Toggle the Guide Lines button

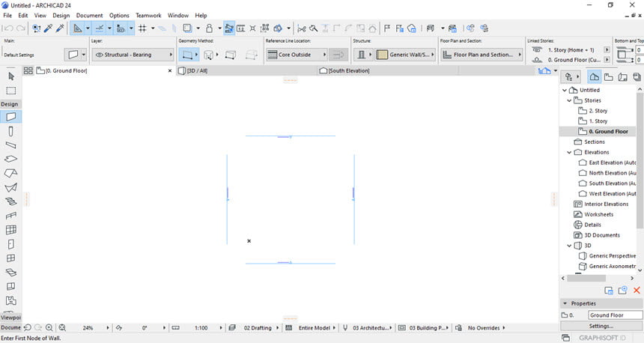pyautogui.click(x=78, y=28)
